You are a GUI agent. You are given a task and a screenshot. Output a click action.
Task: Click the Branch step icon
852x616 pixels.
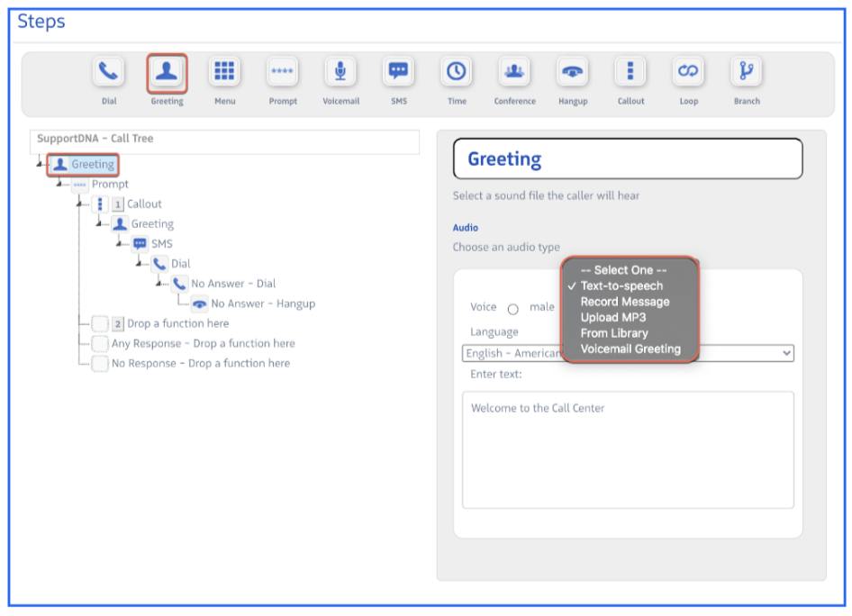pyautogui.click(x=746, y=72)
